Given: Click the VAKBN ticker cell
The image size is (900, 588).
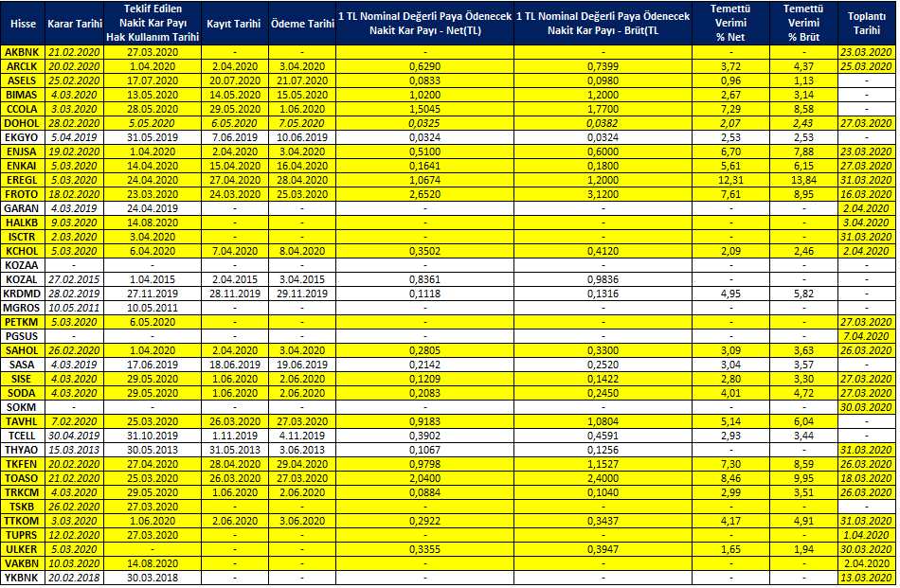Looking at the screenshot, I should coord(23,563).
